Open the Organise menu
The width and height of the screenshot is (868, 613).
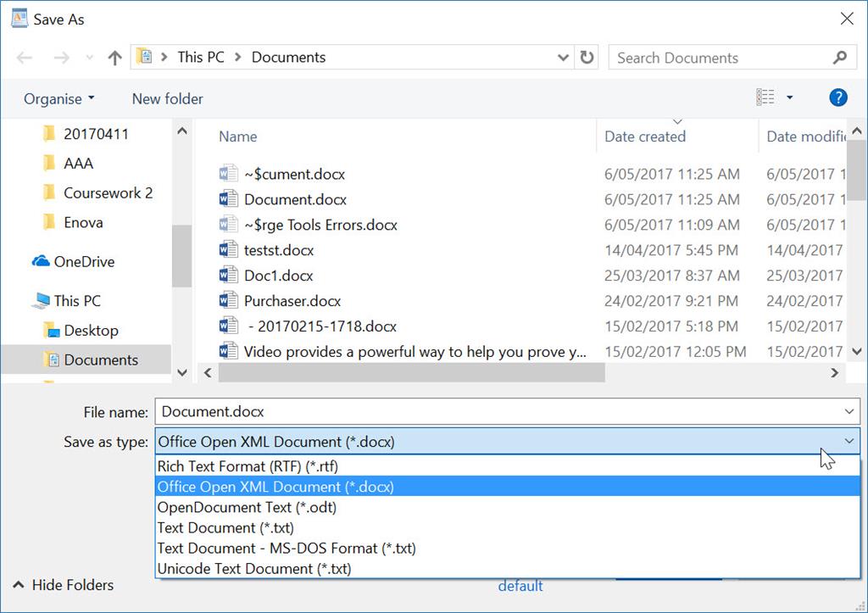tap(59, 99)
